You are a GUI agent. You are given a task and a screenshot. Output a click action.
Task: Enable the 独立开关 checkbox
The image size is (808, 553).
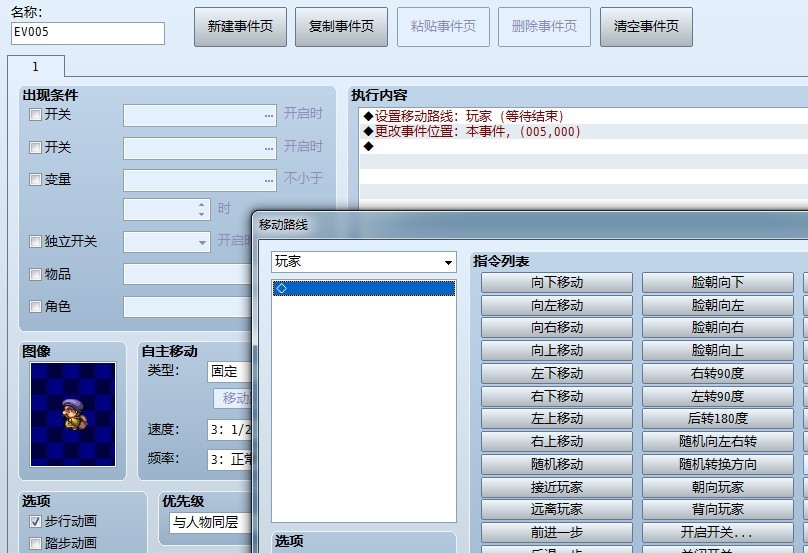[35, 241]
